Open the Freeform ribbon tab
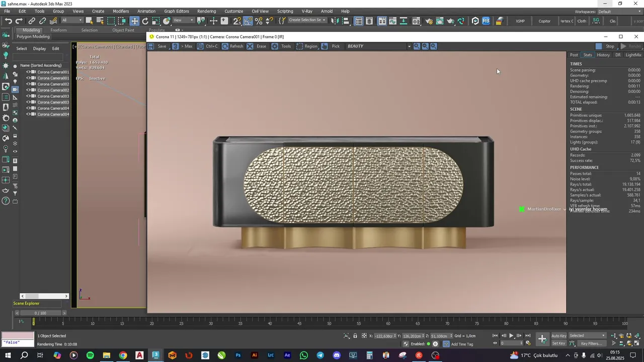 58,30
